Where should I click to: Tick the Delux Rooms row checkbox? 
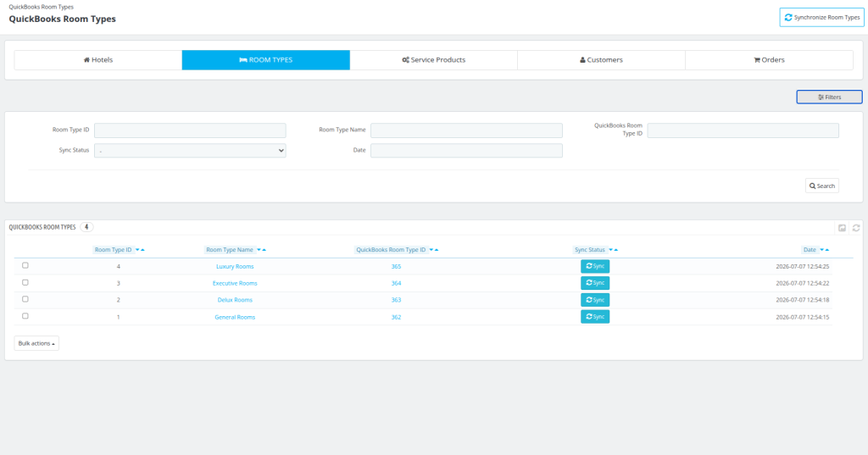pyautogui.click(x=25, y=299)
